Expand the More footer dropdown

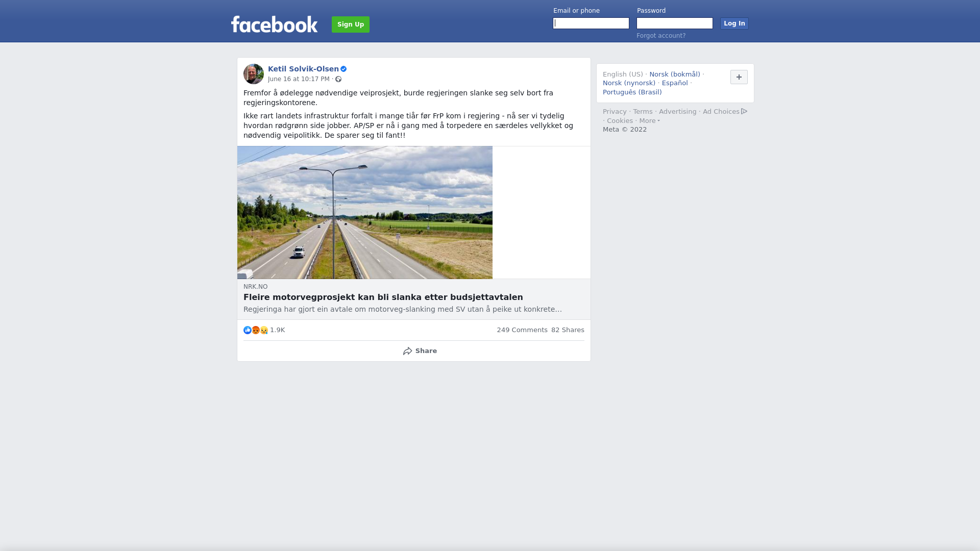point(649,121)
